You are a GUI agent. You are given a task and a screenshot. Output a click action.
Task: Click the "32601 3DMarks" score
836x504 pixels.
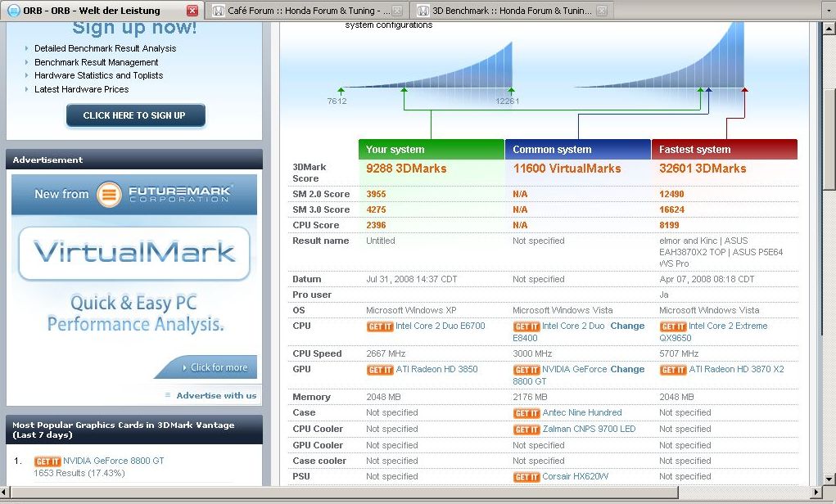click(x=703, y=169)
